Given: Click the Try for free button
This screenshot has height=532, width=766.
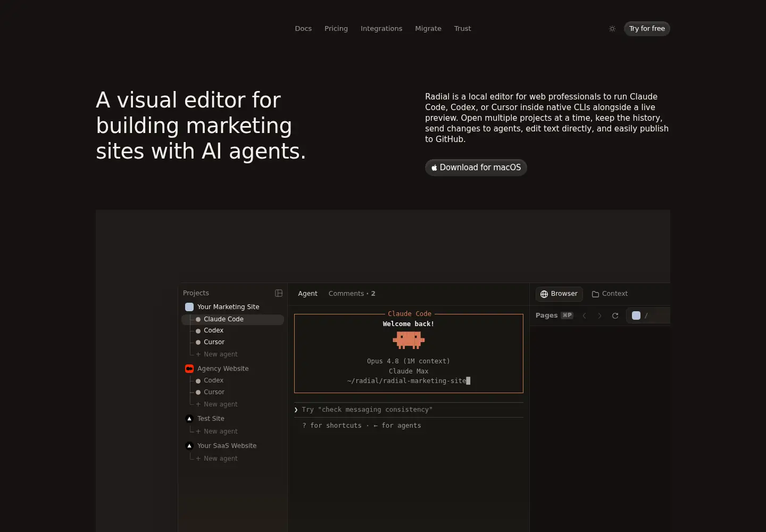Looking at the screenshot, I should click(647, 29).
